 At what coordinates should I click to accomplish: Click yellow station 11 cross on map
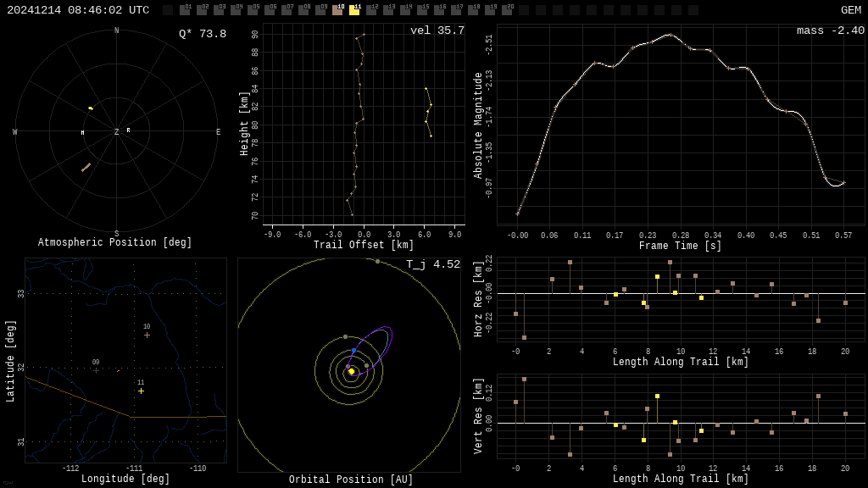pyautogui.click(x=142, y=391)
